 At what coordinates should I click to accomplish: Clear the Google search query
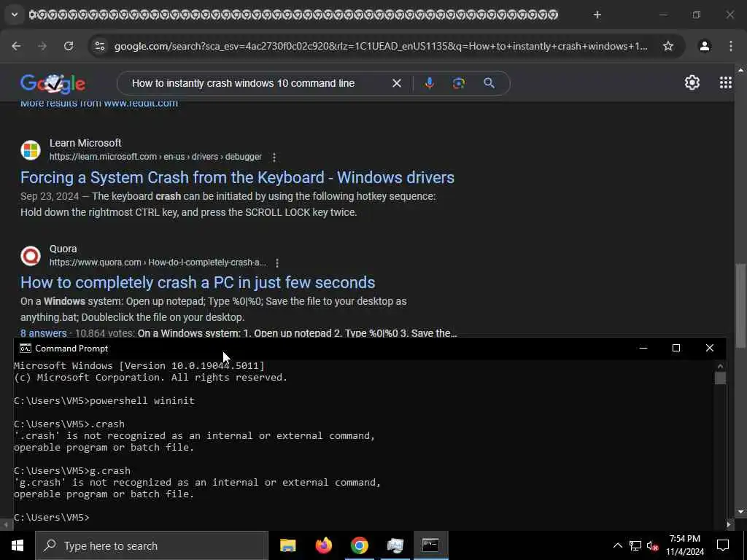coord(396,83)
